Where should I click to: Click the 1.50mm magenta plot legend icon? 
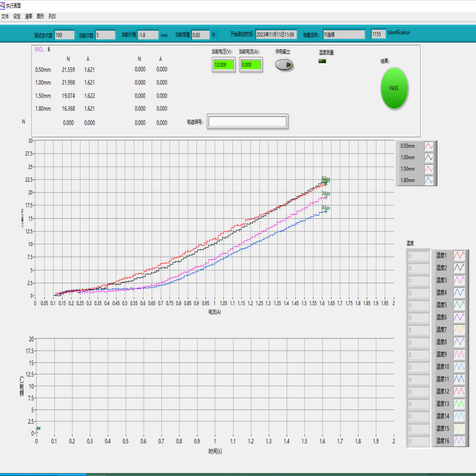428,169
